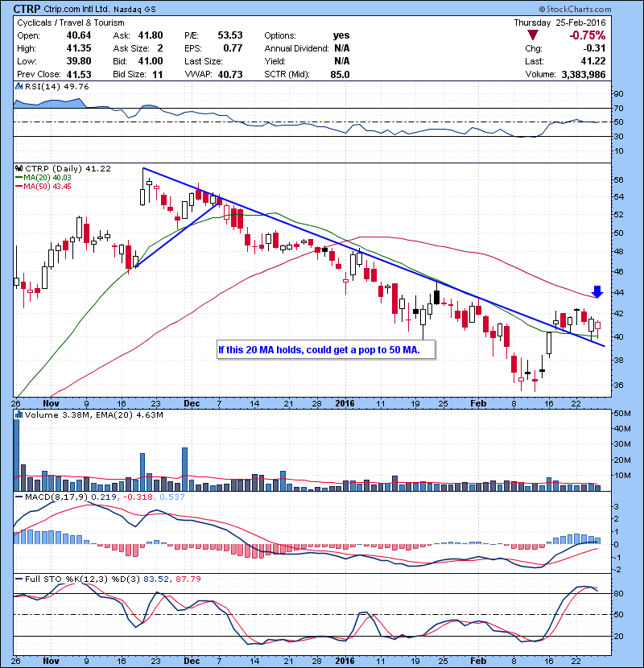This screenshot has height=668, width=644.
Task: Click the Bid Size label
Action: (x=130, y=74)
